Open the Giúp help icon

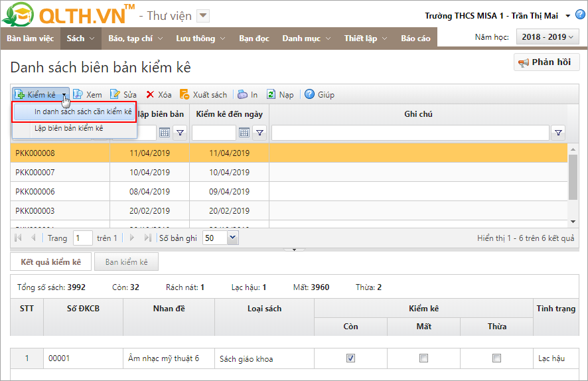point(309,95)
